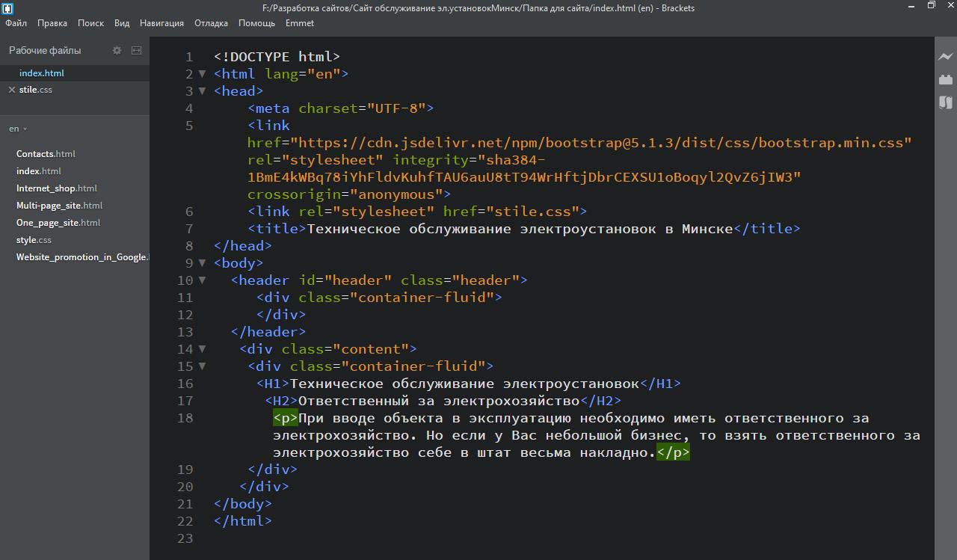Collapse the body block on line 9
Screen dimensions: 957x560
[x=202, y=262]
